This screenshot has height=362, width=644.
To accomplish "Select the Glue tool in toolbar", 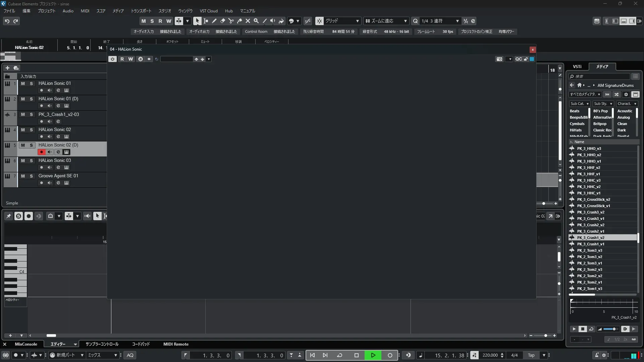I will point(239,21).
